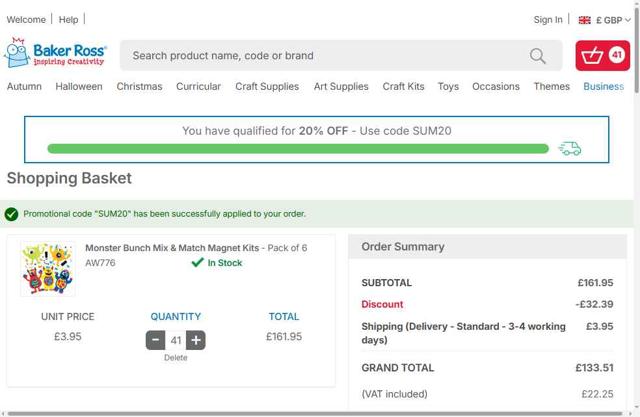The height and width of the screenshot is (417, 640).
Task: Click the vertical page scrollbar
Action: pyautogui.click(x=637, y=49)
